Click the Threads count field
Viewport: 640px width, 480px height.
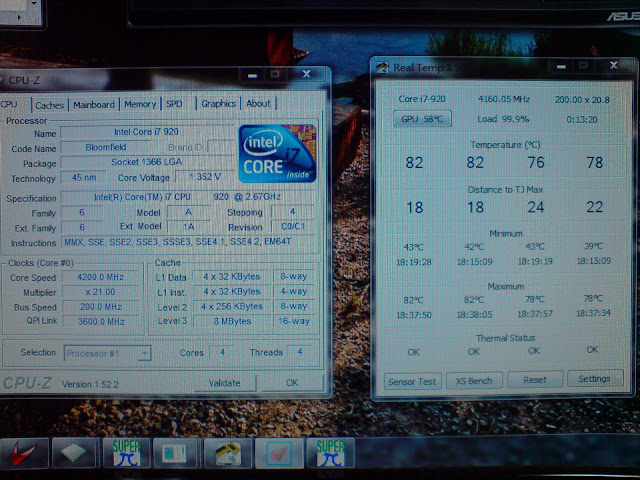(300, 351)
